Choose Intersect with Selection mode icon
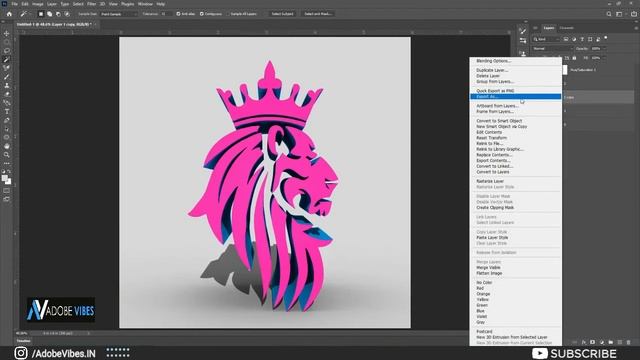The width and height of the screenshot is (640, 360). click(67, 14)
